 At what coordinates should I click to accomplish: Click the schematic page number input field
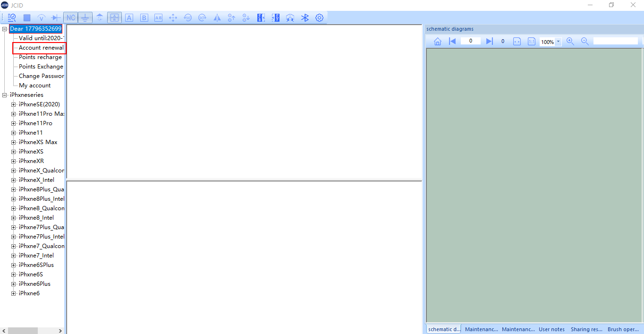(x=470, y=42)
